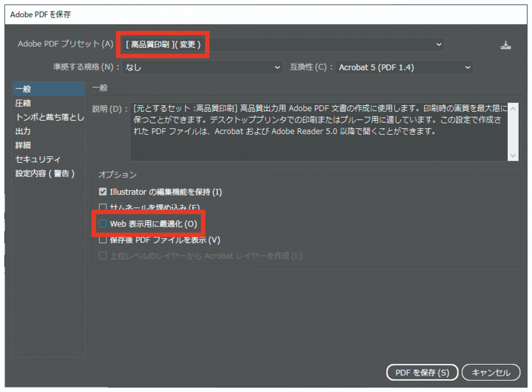This screenshot has width=532, height=392.
Task: Click the PDF を保存 button
Action: coord(422,372)
